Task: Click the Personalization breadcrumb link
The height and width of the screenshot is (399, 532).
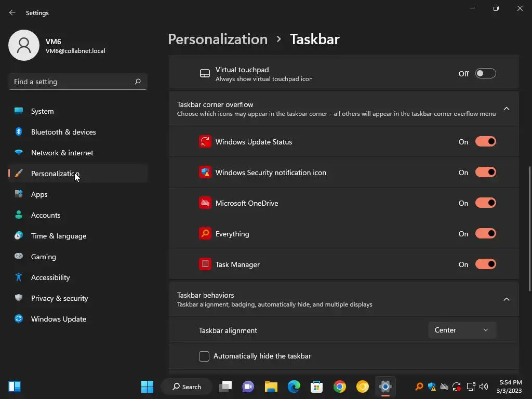Action: click(218, 39)
